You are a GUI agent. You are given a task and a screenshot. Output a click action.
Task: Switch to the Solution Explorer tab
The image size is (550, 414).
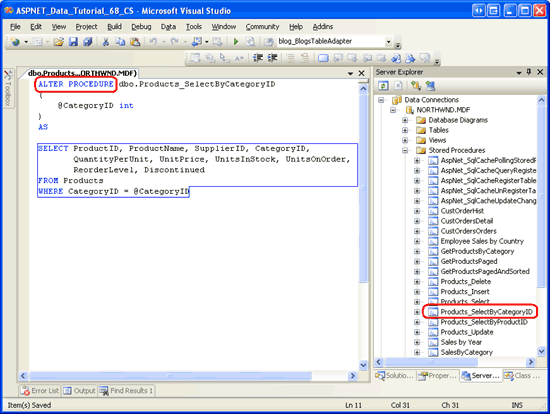(x=395, y=376)
